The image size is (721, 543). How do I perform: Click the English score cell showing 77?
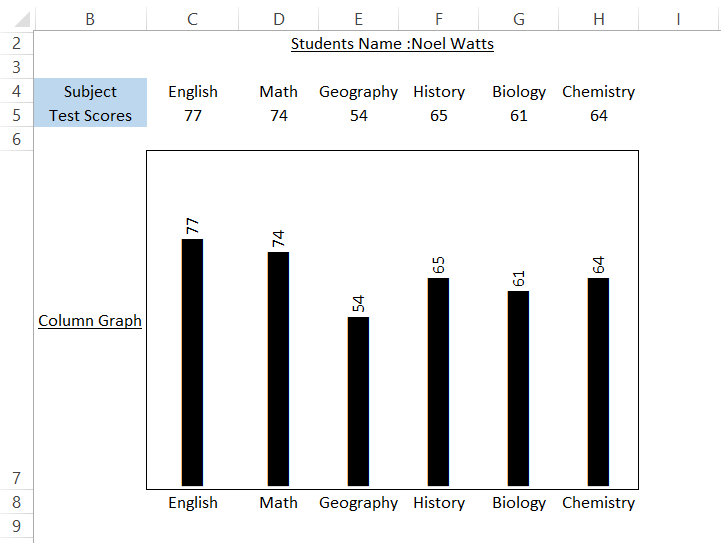coord(193,115)
